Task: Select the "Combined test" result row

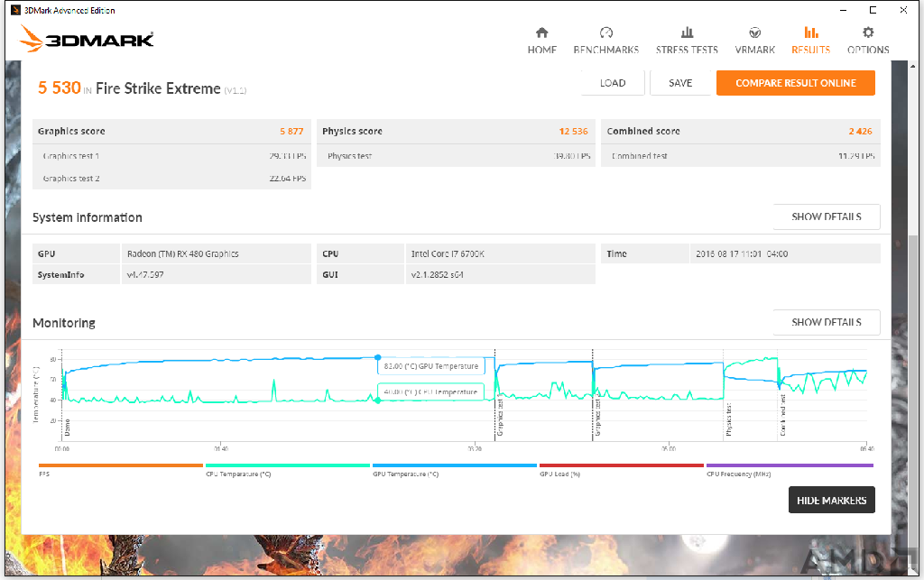Action: click(741, 156)
